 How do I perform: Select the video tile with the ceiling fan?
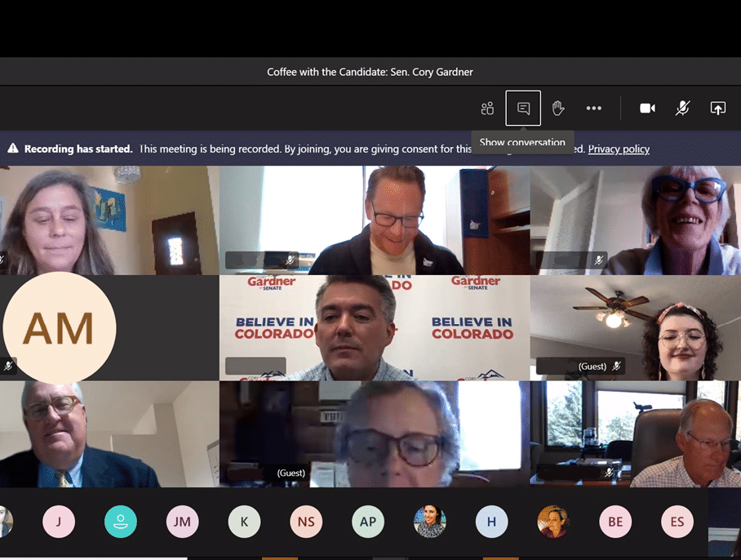pos(635,328)
